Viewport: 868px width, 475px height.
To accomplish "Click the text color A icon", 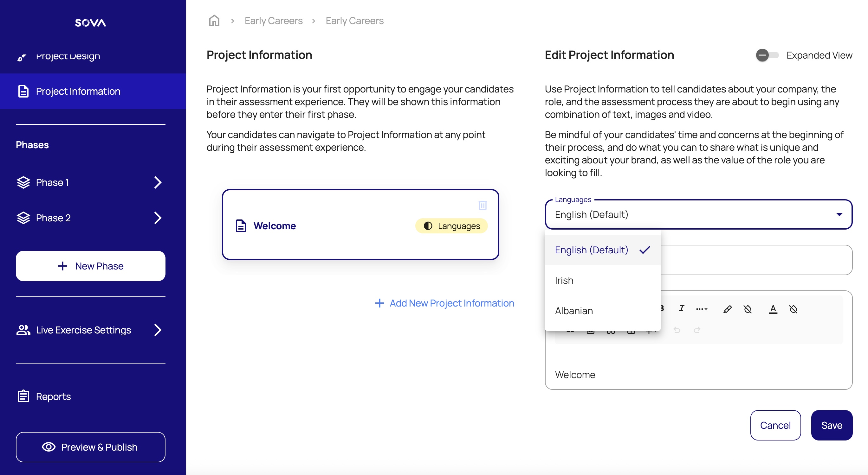I will point(773,309).
